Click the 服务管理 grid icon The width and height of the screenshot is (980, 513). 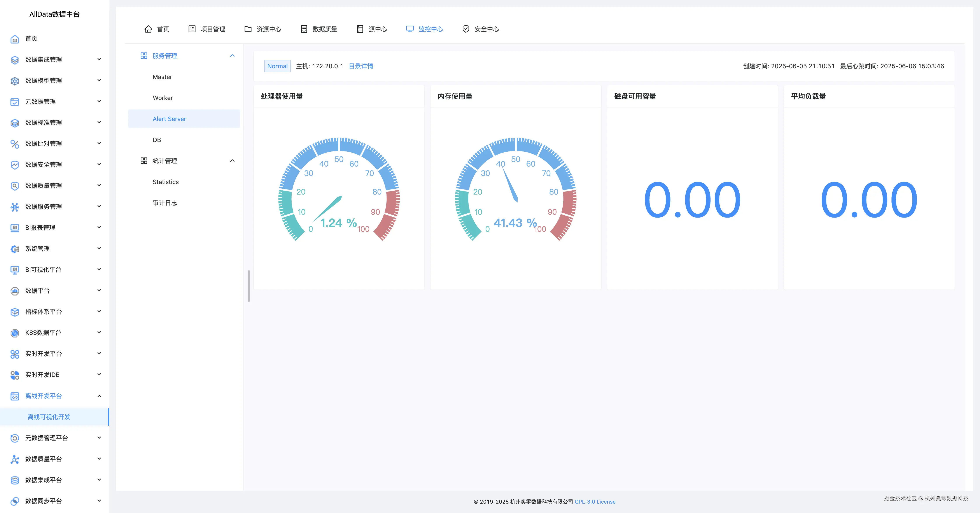[x=144, y=56]
